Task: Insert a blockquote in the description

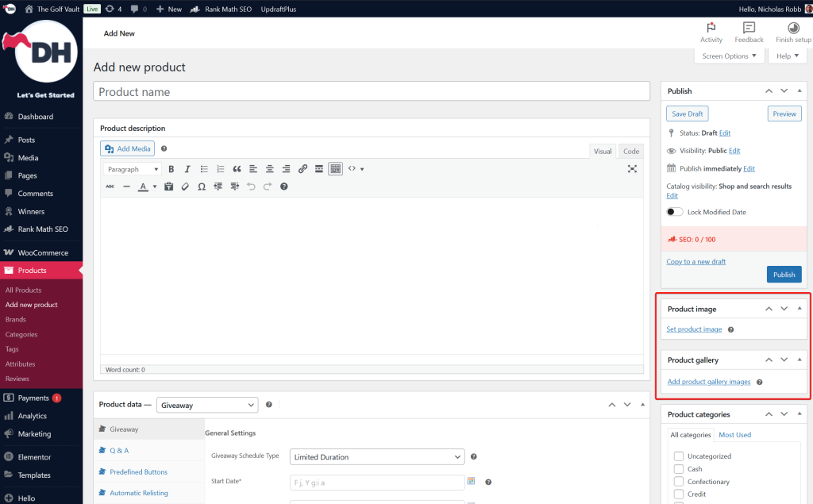Action: [x=237, y=169]
